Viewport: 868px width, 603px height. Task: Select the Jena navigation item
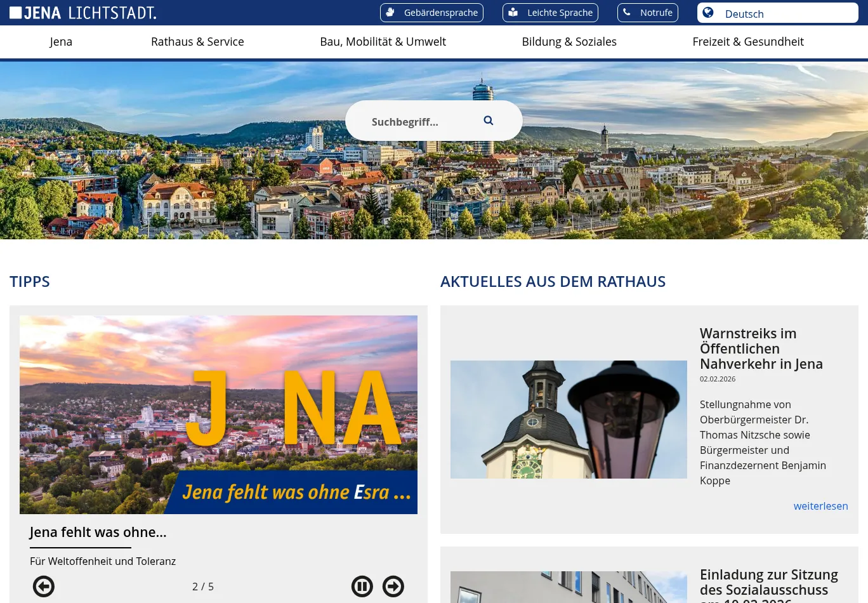(x=61, y=42)
